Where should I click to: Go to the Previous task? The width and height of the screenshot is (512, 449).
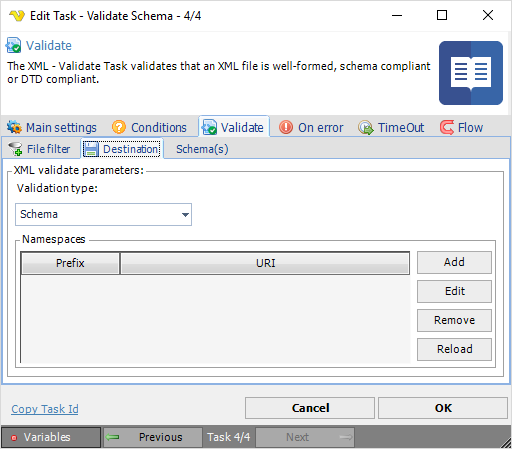click(x=153, y=437)
